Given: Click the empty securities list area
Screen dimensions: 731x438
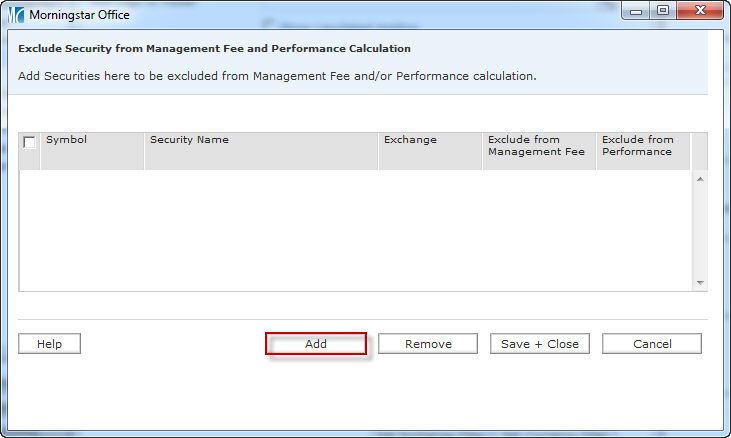Looking at the screenshot, I should pos(350,230).
